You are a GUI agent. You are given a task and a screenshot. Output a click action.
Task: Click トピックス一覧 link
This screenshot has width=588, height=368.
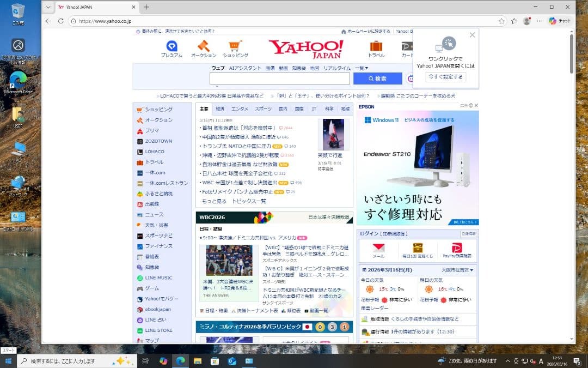(x=249, y=201)
